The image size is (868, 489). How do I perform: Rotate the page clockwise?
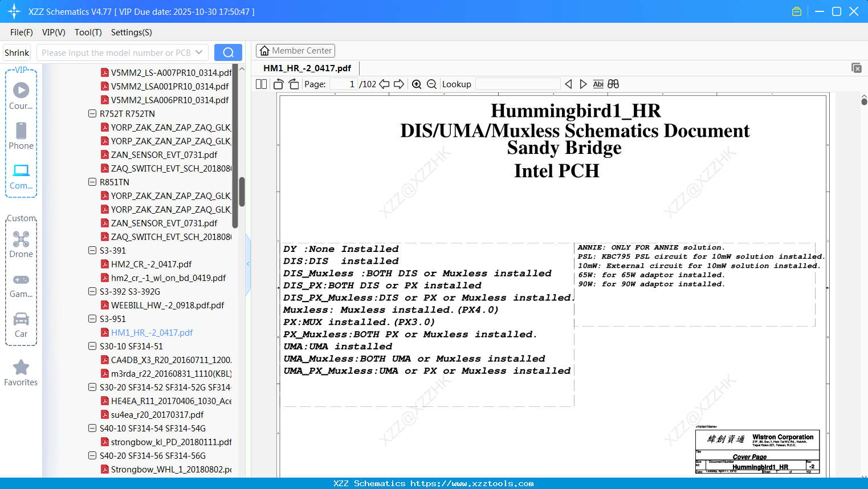click(x=294, y=84)
